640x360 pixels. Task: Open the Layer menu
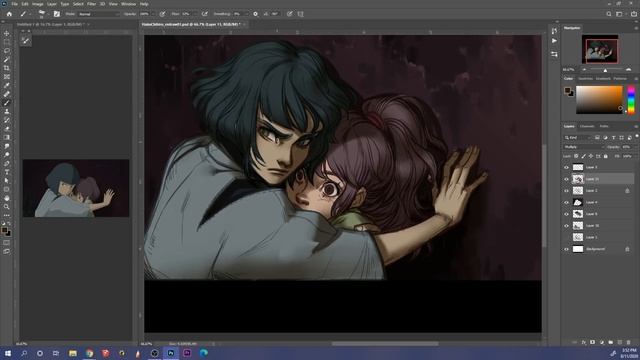click(x=51, y=4)
